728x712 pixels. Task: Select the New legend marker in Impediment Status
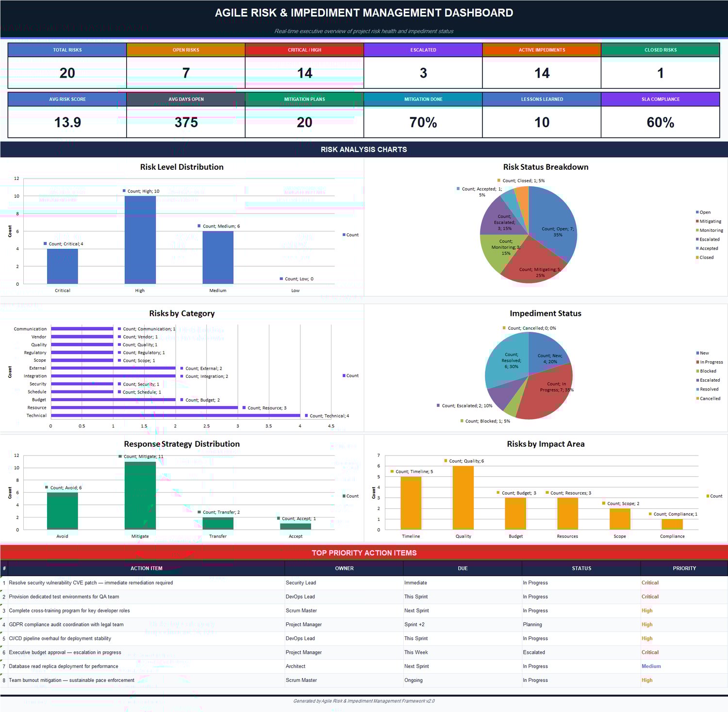click(x=698, y=353)
